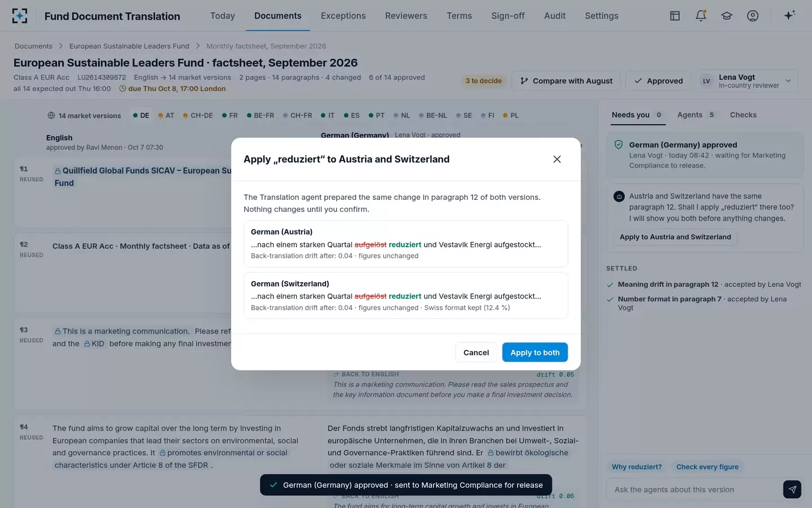Image resolution: width=812 pixels, height=508 pixels.
Task: Select the BE-NL market version
Action: pyautogui.click(x=433, y=116)
